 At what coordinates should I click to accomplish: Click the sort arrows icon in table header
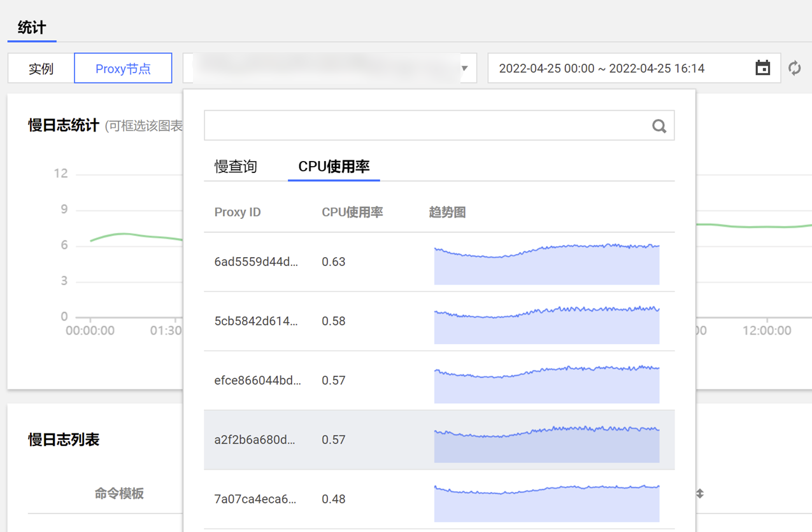tap(699, 493)
